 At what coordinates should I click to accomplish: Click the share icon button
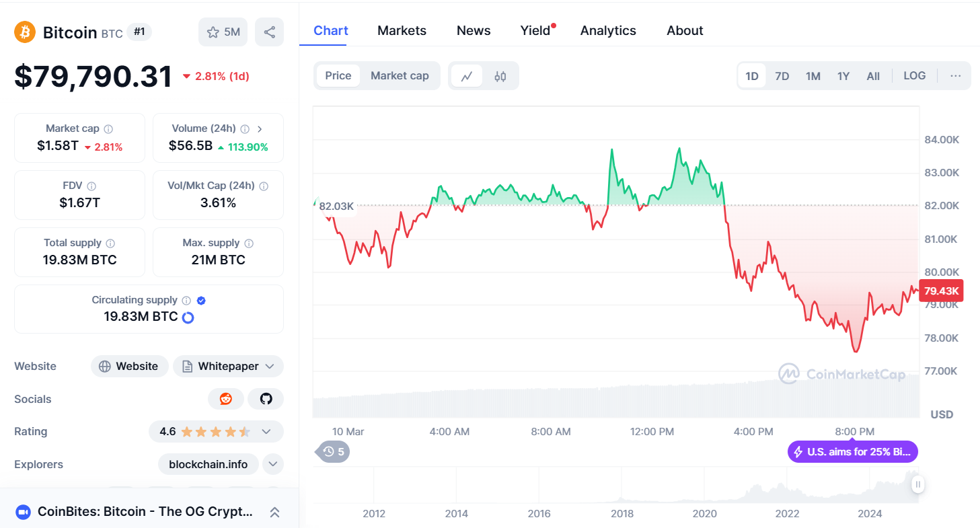[269, 32]
